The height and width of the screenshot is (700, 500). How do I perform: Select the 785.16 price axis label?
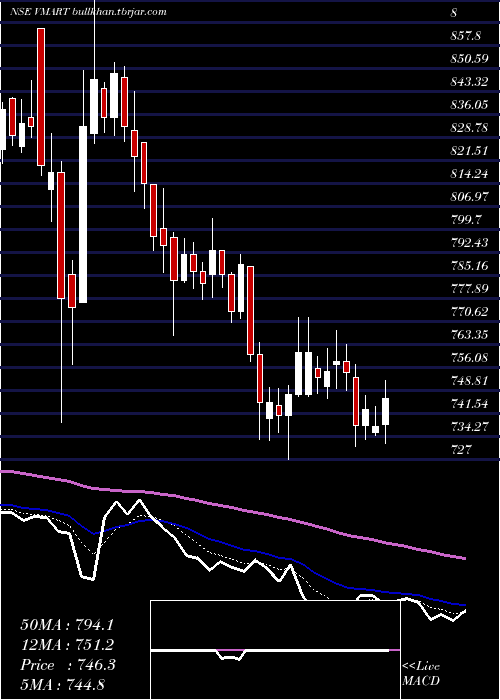coord(469,266)
